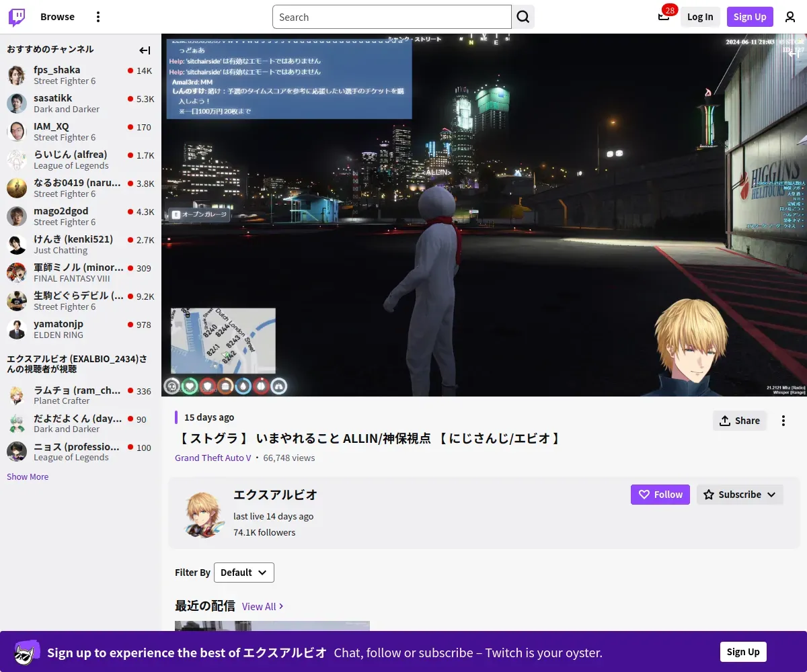The height and width of the screenshot is (672, 807).
Task: Open yamatonjp channel avatar
Action: tap(17, 329)
